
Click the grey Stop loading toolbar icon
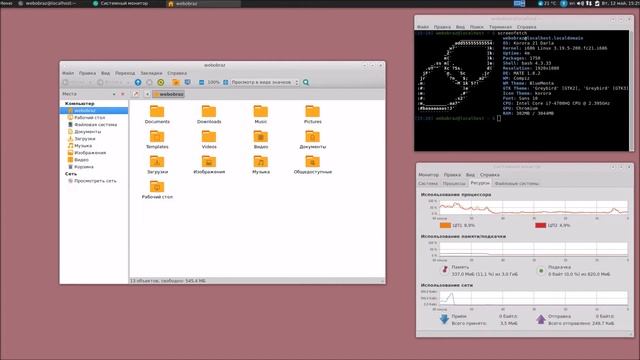point(149,82)
